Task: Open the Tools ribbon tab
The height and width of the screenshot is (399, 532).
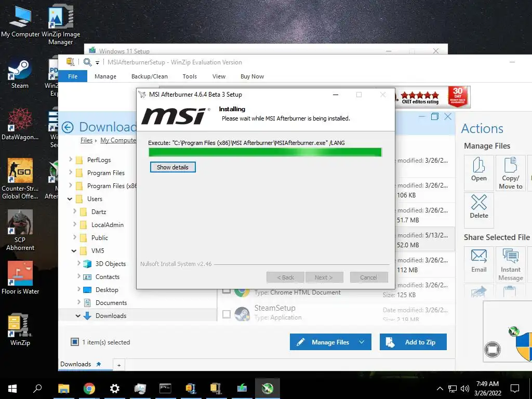Action: pos(190,76)
